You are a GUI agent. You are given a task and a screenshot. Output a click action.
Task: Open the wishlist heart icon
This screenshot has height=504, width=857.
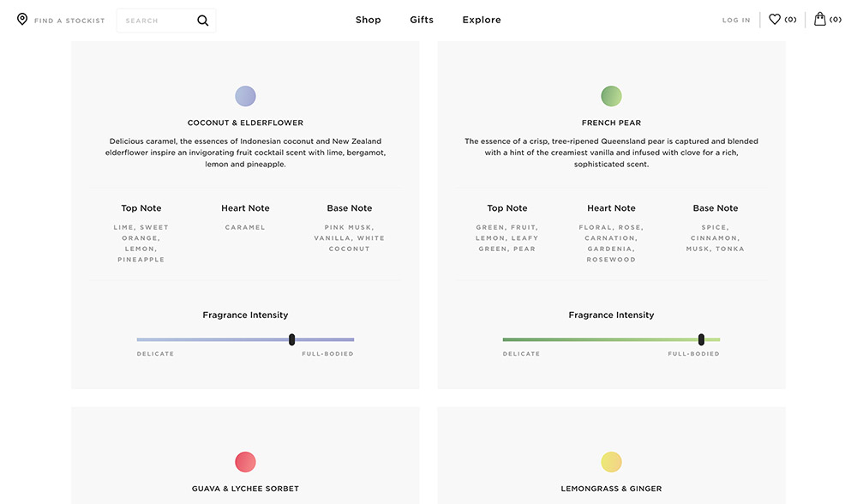(775, 19)
